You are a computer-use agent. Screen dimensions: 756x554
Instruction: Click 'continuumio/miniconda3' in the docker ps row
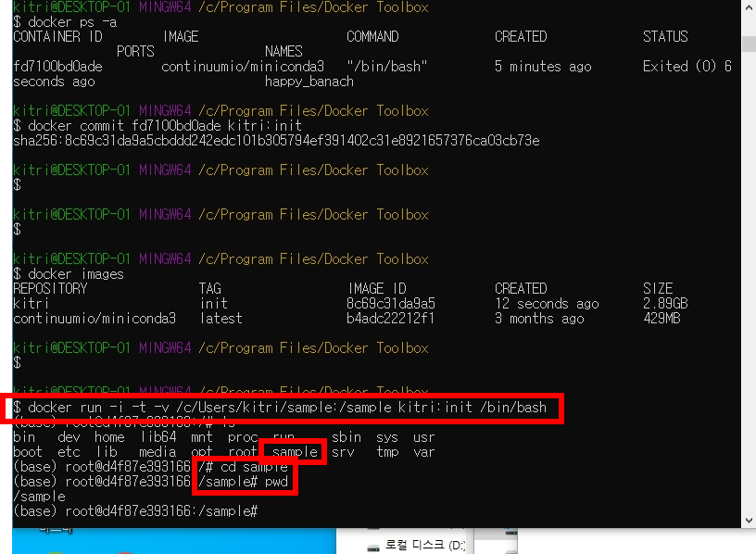click(x=243, y=67)
